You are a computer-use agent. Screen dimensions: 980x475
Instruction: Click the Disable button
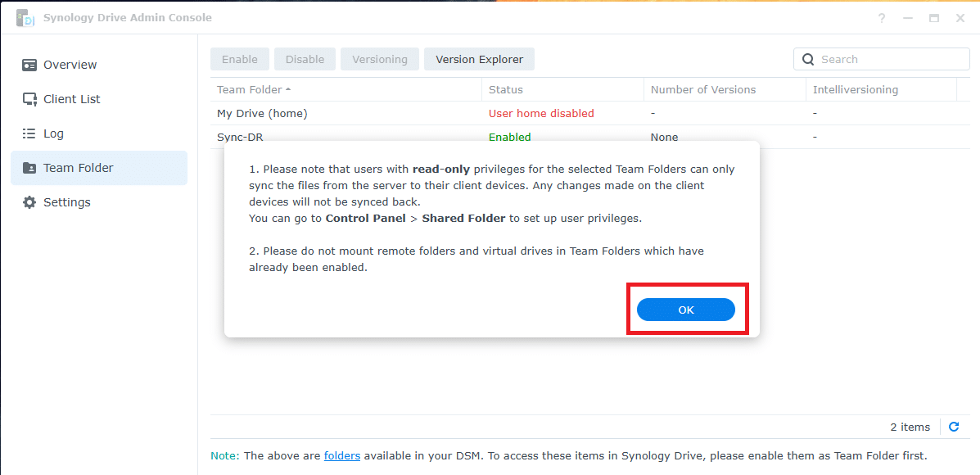305,59
